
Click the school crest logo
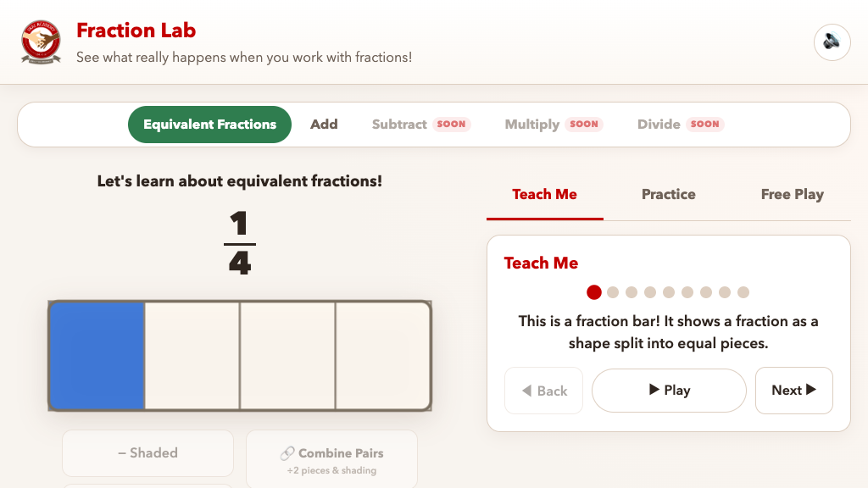(x=41, y=42)
